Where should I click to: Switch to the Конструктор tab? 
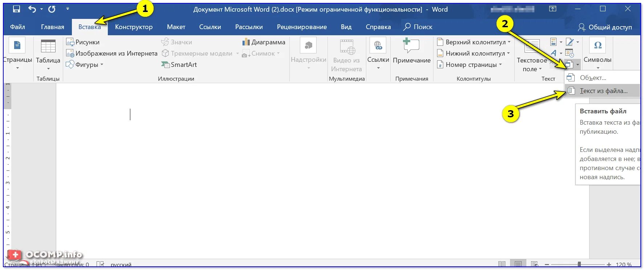coord(134,27)
